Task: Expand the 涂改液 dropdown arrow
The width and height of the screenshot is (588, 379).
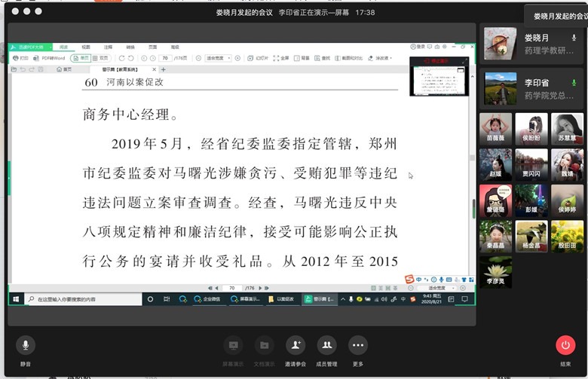Action: (x=390, y=58)
